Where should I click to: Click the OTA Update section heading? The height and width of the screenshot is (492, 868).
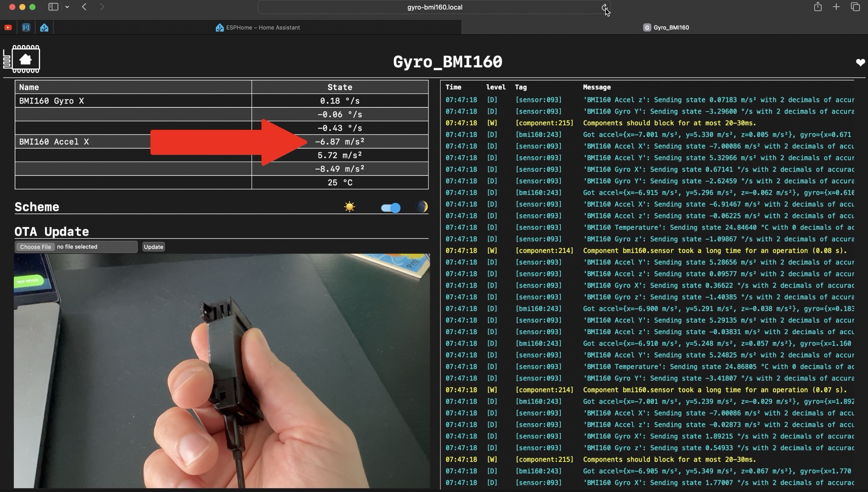(52, 232)
